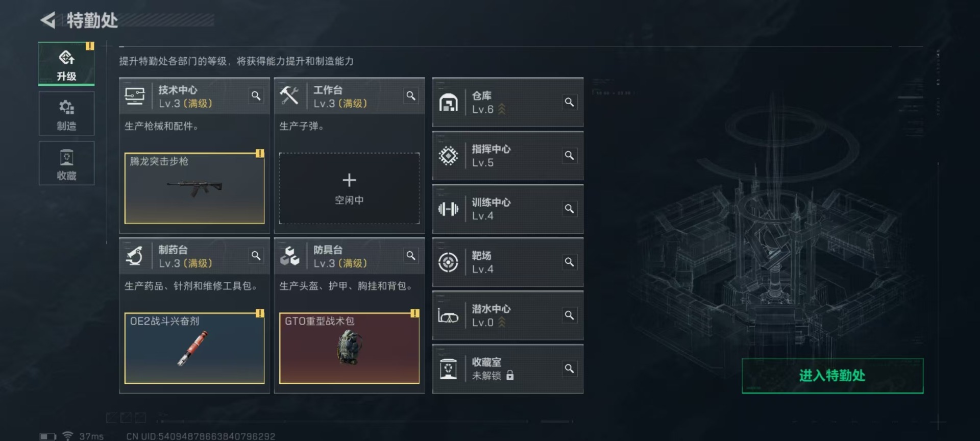Click the 指挥中心 magnifier icon

click(x=569, y=156)
